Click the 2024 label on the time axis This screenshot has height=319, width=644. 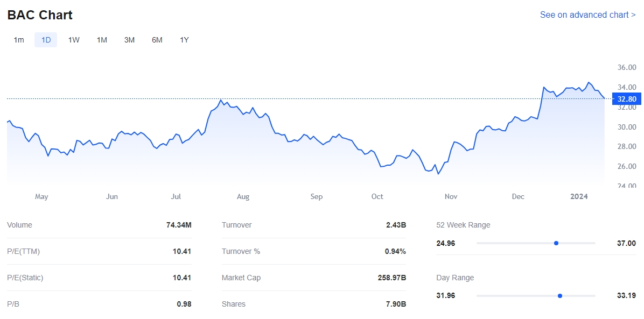point(579,196)
